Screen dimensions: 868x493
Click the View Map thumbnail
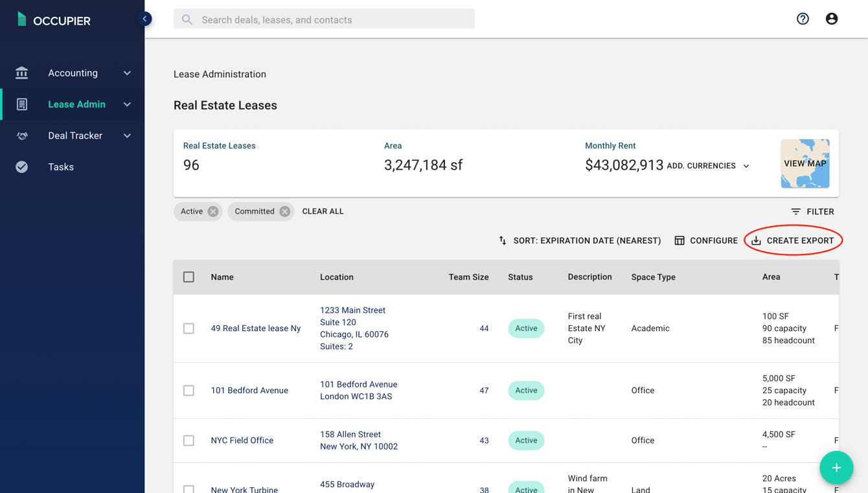coord(805,163)
